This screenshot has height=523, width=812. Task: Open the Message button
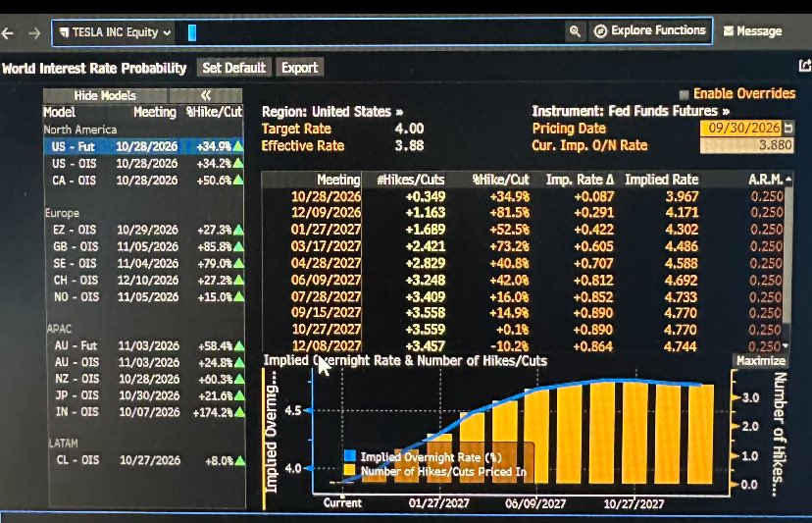[752, 31]
